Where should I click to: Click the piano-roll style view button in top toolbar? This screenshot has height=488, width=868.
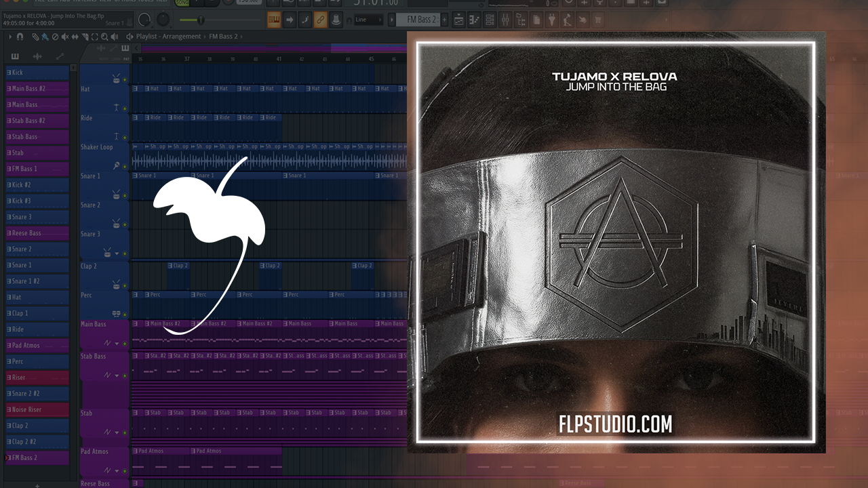[x=274, y=19]
